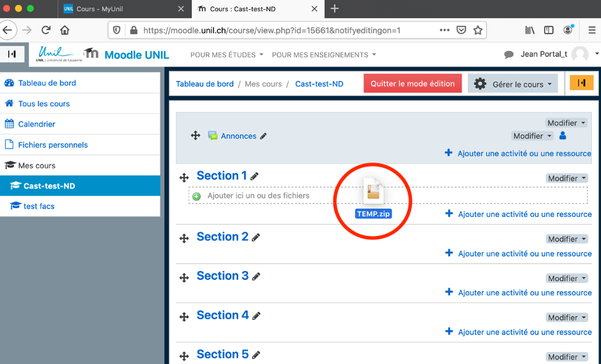Open the messages speech bubble icon
Screen dimensions: 601x364
tap(509, 55)
